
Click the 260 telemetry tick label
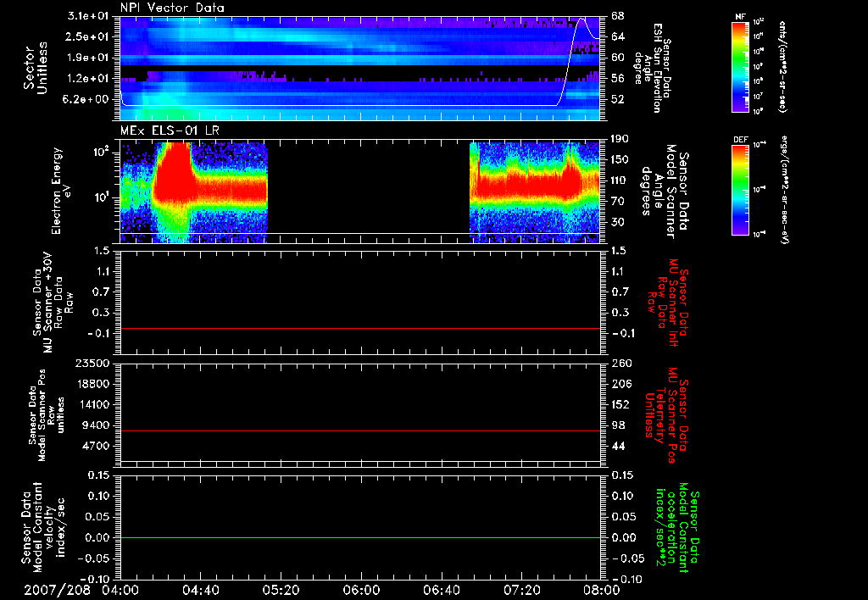point(621,363)
